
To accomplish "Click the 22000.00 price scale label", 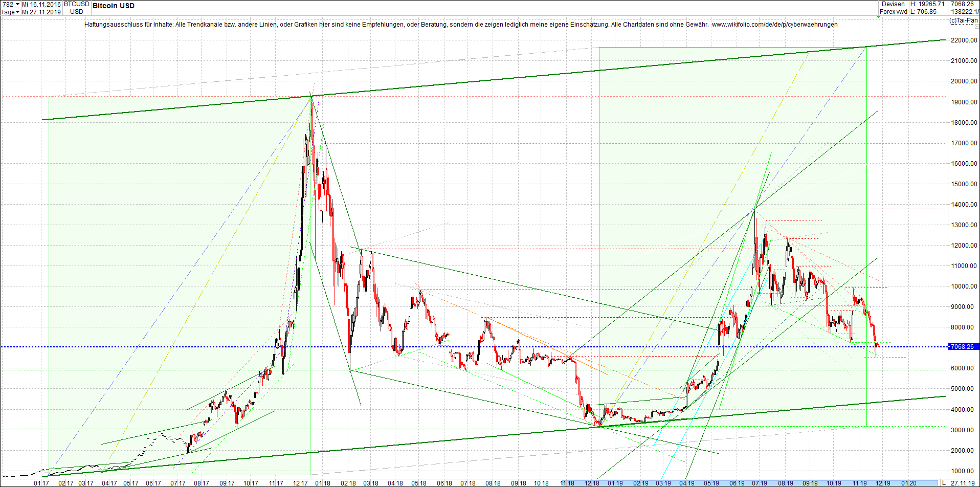I will pos(964,39).
